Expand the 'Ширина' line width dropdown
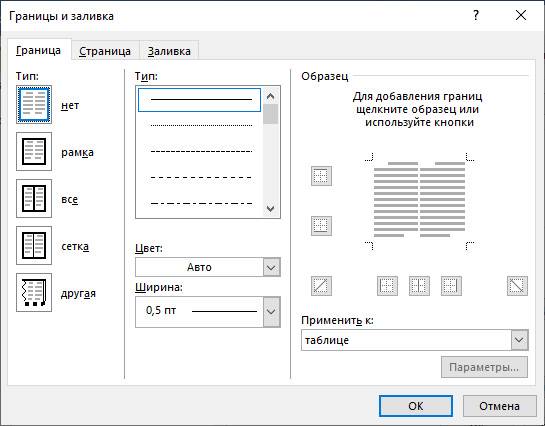 click(x=208, y=312)
